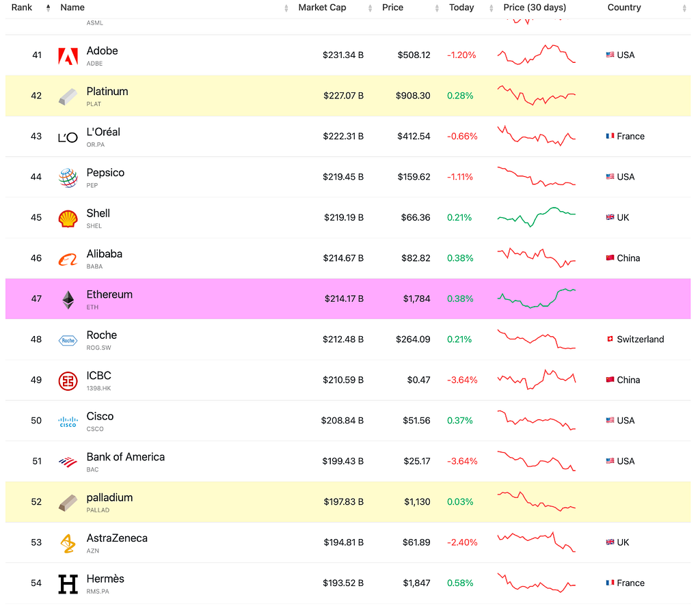
Task: Open the Alibaba company link
Action: 105,254
